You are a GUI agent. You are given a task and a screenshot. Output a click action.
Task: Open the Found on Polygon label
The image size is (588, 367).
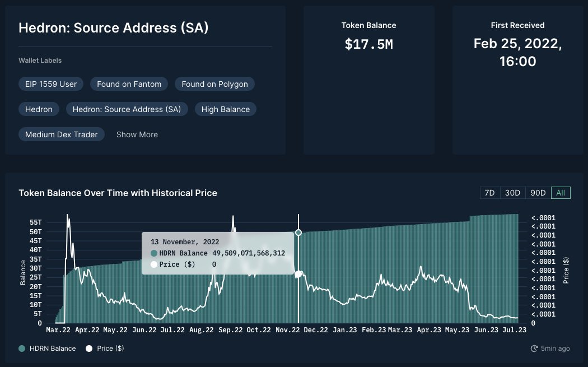214,84
